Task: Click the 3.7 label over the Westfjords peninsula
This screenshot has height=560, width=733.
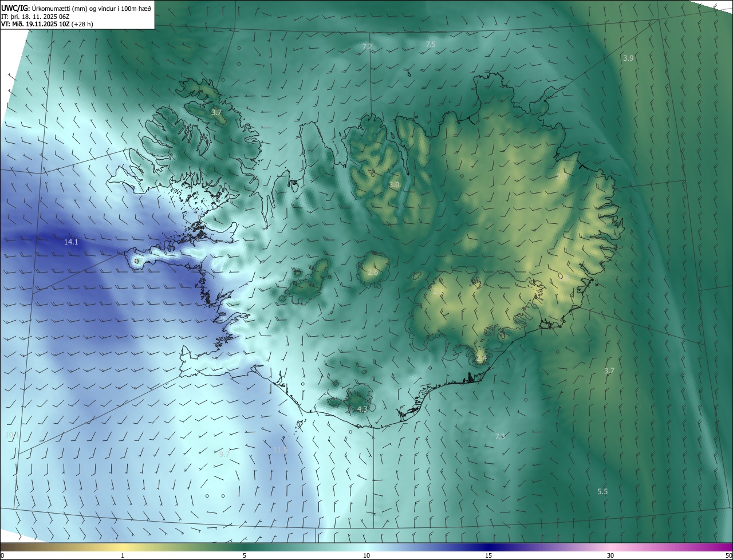Action: point(216,112)
